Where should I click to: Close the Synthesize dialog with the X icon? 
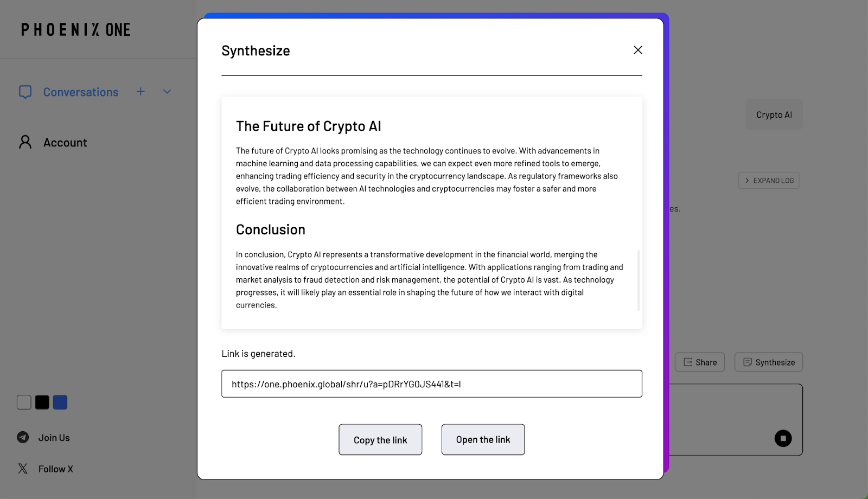coord(638,50)
